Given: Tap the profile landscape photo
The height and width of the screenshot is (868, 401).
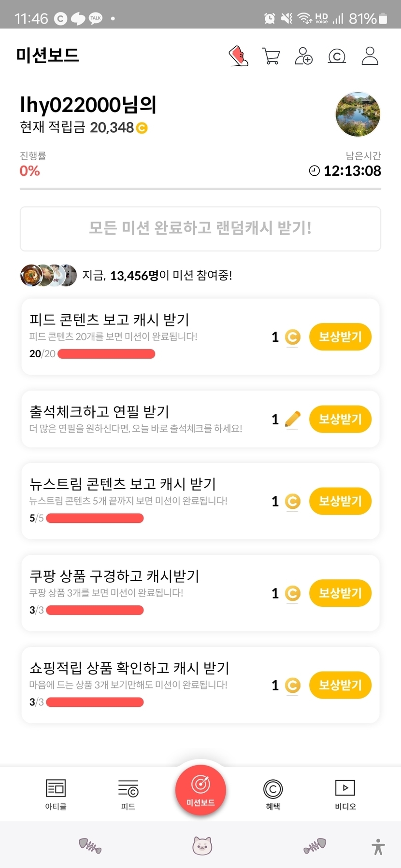Looking at the screenshot, I should coord(358,114).
